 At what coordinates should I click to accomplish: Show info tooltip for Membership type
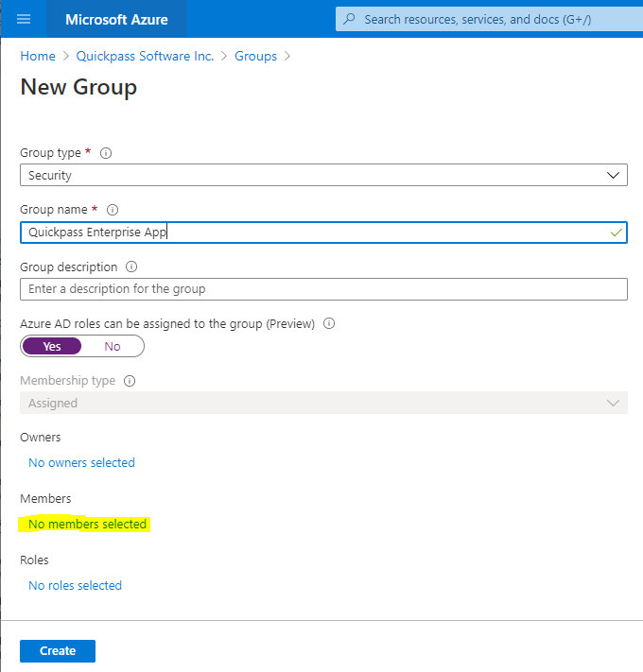(x=130, y=381)
